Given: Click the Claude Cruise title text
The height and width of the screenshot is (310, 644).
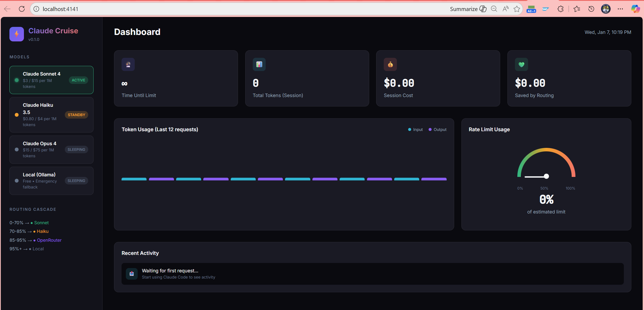Looking at the screenshot, I should [53, 31].
